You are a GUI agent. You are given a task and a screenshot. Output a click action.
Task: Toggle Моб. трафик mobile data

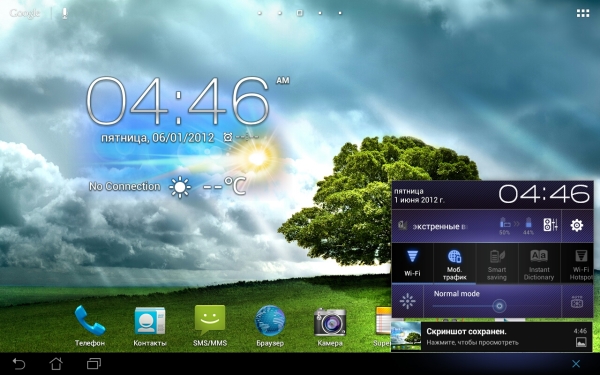coord(455,264)
